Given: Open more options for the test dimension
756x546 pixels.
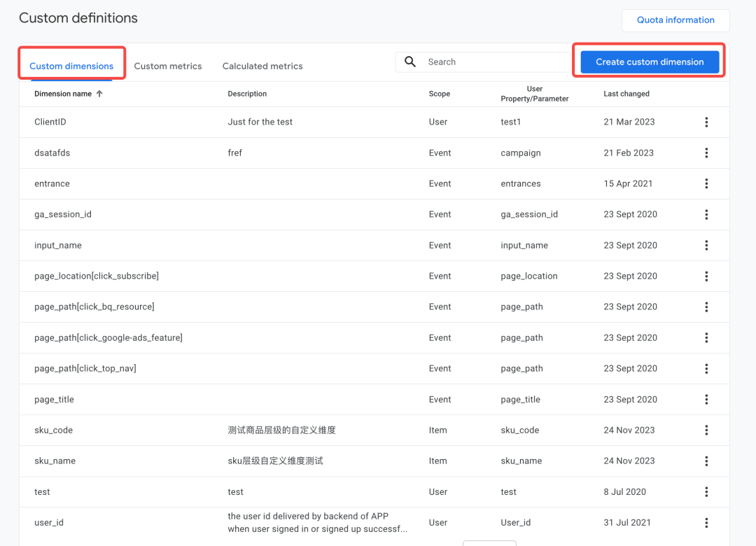Looking at the screenshot, I should pos(706,492).
